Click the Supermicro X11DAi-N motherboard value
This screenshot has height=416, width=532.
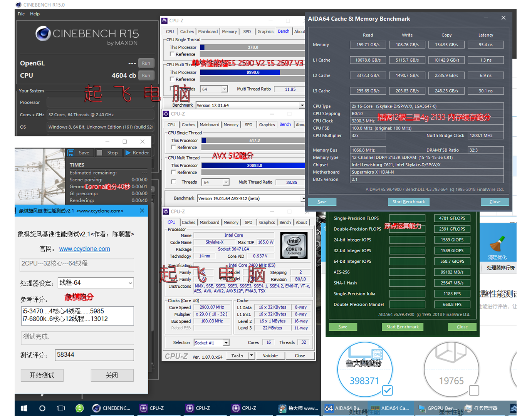427,172
